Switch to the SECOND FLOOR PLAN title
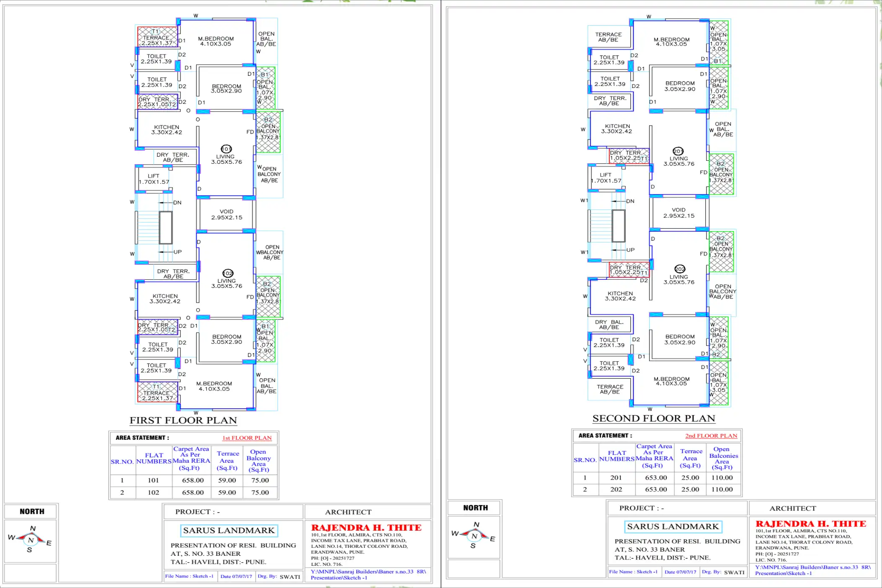The height and width of the screenshot is (588, 882). tap(653, 418)
